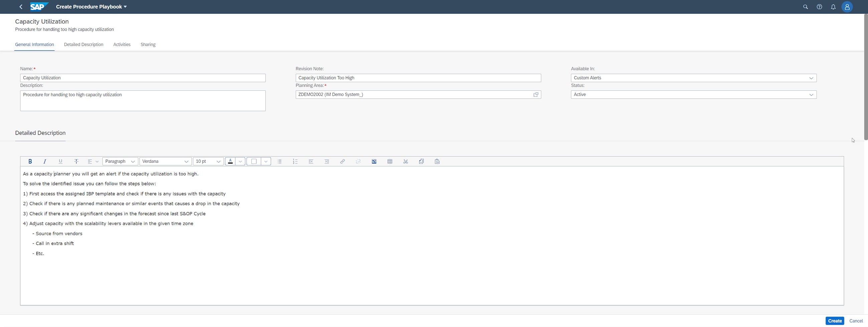Go to the Sharing tab
Viewport: 868px width, 327px height.
(x=148, y=44)
